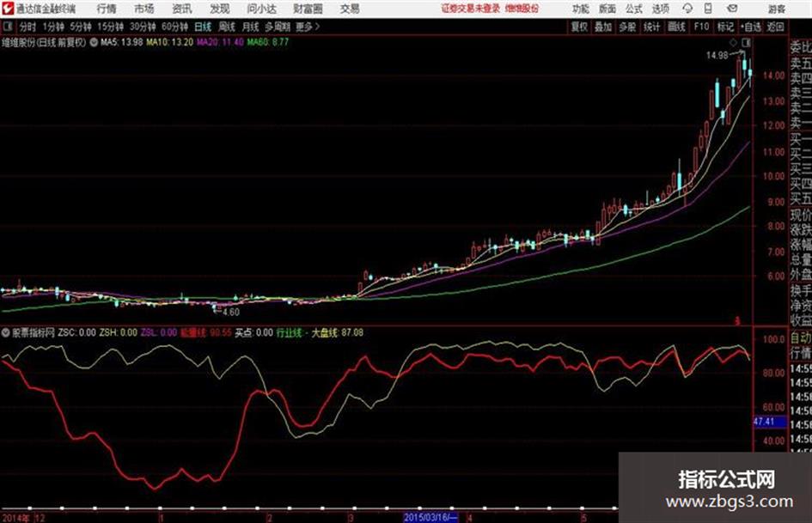
Task: Open the 版面 menu
Action: [607, 9]
